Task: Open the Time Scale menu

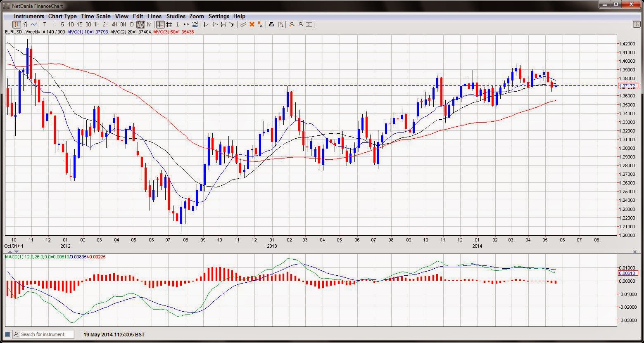Action: 96,16
